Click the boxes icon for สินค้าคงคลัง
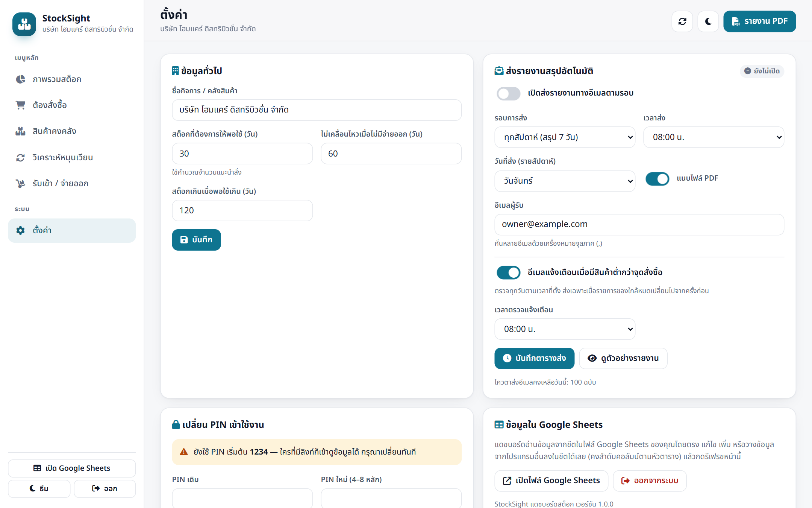This screenshot has height=508, width=812. coord(20,131)
